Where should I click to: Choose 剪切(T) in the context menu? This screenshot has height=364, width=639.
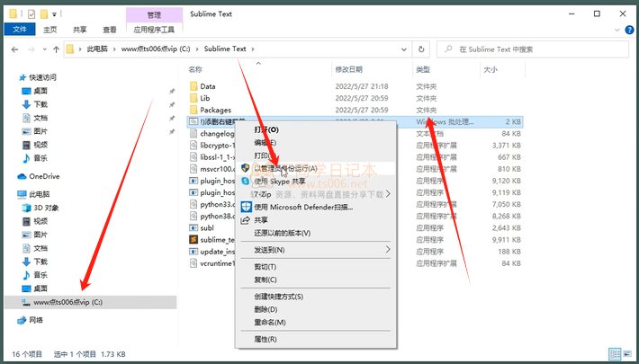[316, 267]
